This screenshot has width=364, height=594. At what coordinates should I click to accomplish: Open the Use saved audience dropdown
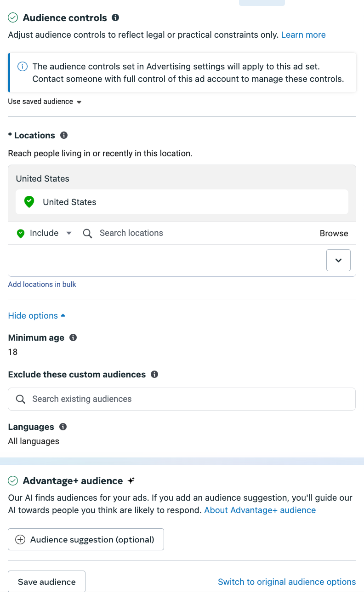click(x=45, y=102)
